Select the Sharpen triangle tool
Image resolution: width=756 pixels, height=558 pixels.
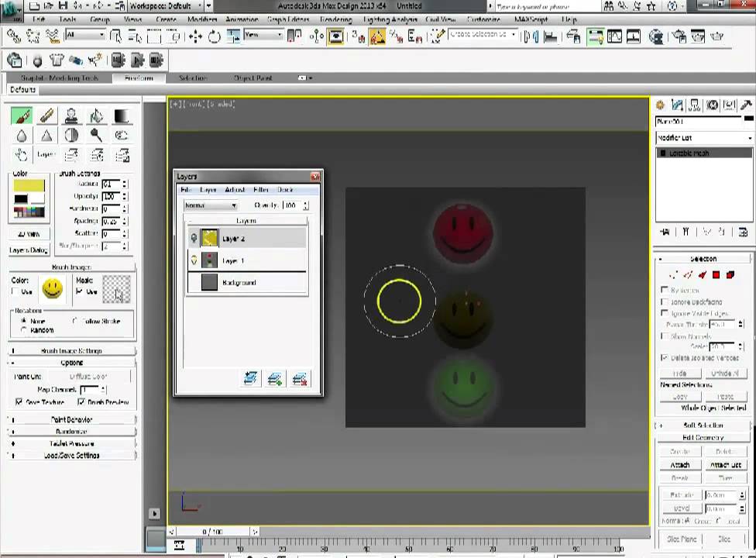46,136
